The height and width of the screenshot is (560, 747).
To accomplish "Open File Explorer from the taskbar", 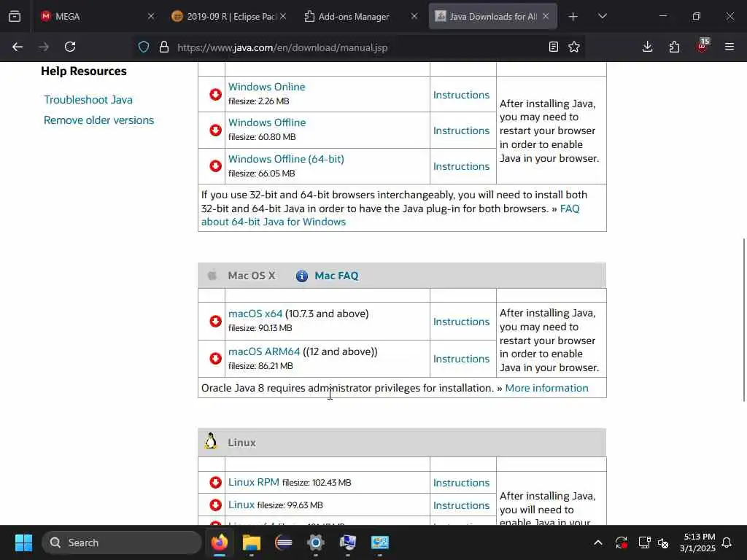I will [x=252, y=542].
